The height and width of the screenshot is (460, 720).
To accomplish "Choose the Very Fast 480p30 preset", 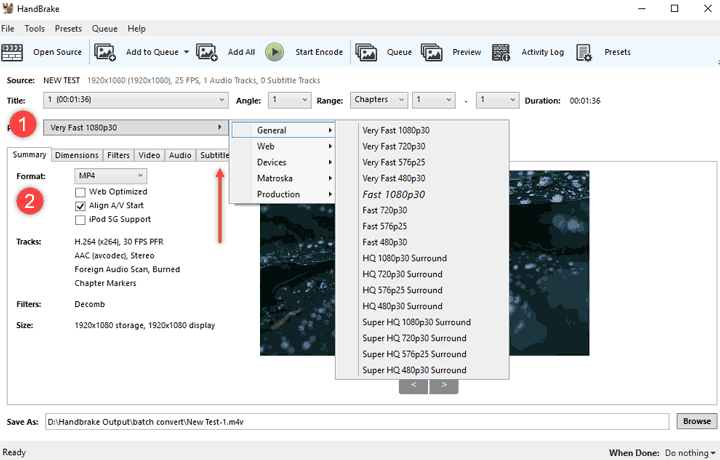I will (x=422, y=179).
